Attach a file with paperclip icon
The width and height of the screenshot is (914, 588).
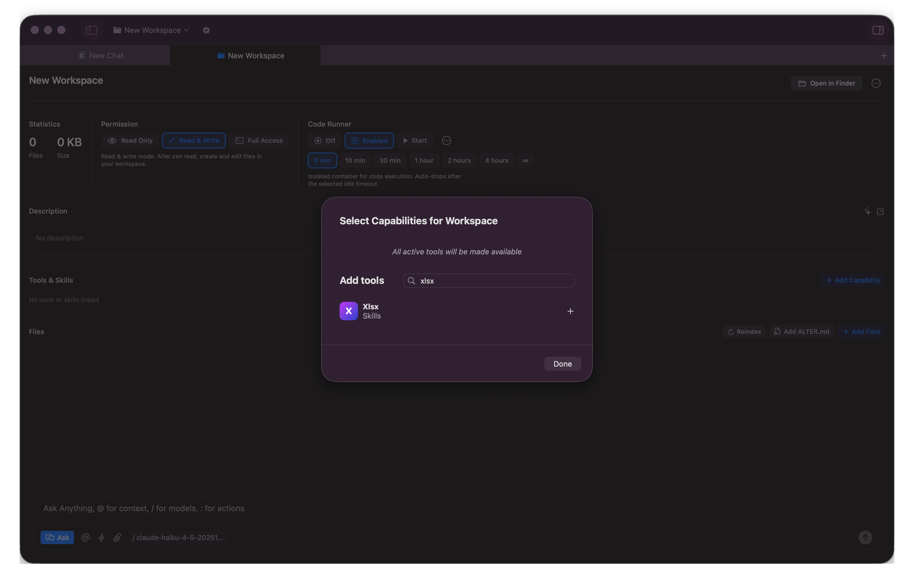coord(117,537)
